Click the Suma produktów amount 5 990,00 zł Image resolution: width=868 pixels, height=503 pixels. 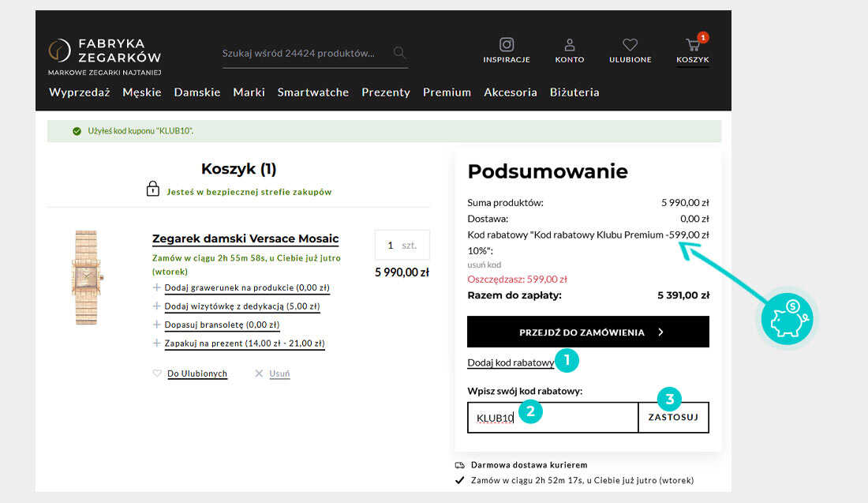pyautogui.click(x=685, y=203)
